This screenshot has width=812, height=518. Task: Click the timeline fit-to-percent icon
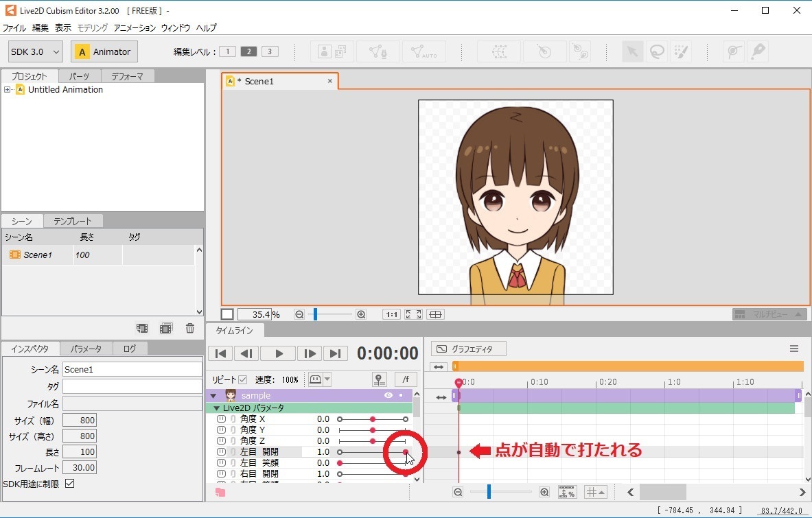click(x=567, y=492)
